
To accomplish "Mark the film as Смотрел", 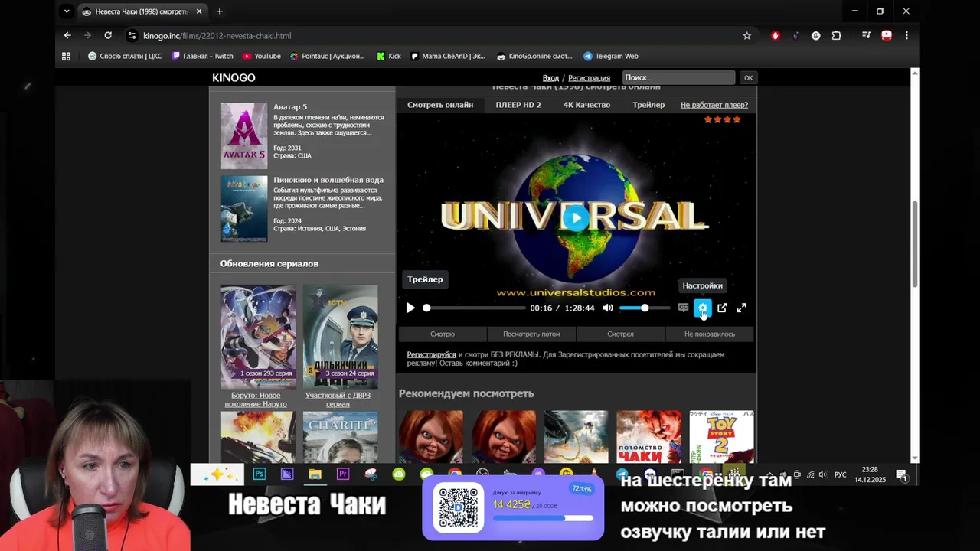I will pyautogui.click(x=620, y=334).
